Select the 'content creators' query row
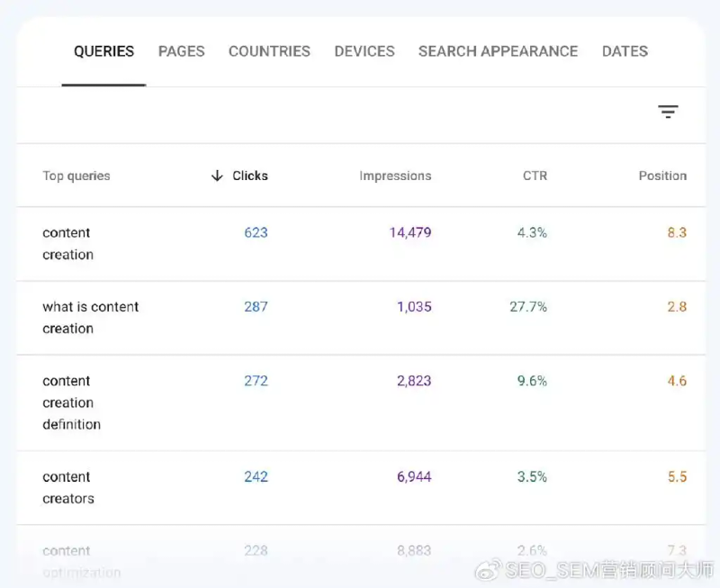720x588 pixels. click(67, 487)
